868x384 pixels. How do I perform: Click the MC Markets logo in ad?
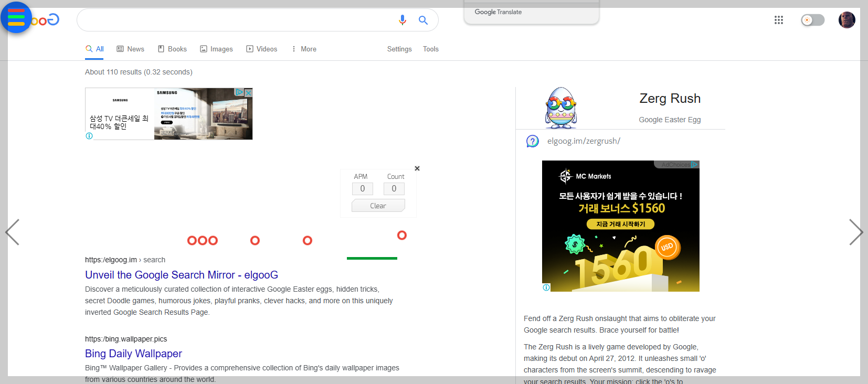tap(586, 176)
